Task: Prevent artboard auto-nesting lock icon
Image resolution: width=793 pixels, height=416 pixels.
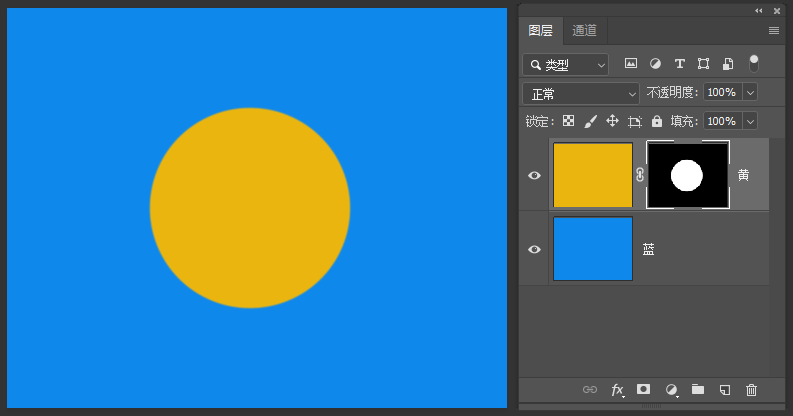Action: pyautogui.click(x=635, y=121)
